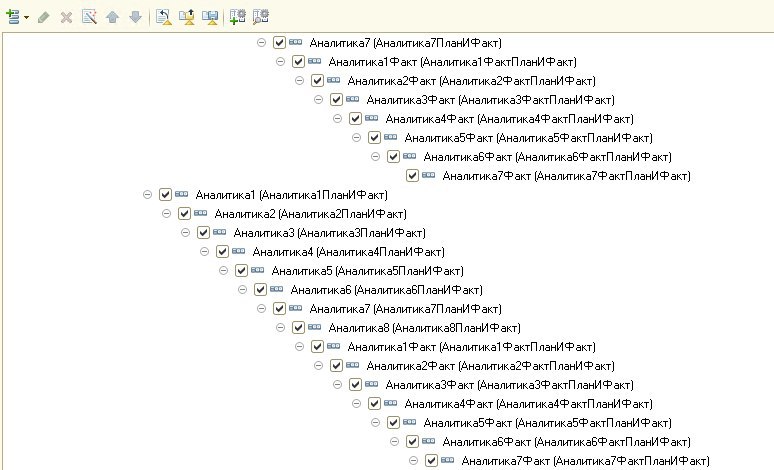The width and height of the screenshot is (774, 470).
Task: Click the grouping icon of Аналитика4 (Аналитика4ПланИФакт) row
Action: [x=238, y=251]
